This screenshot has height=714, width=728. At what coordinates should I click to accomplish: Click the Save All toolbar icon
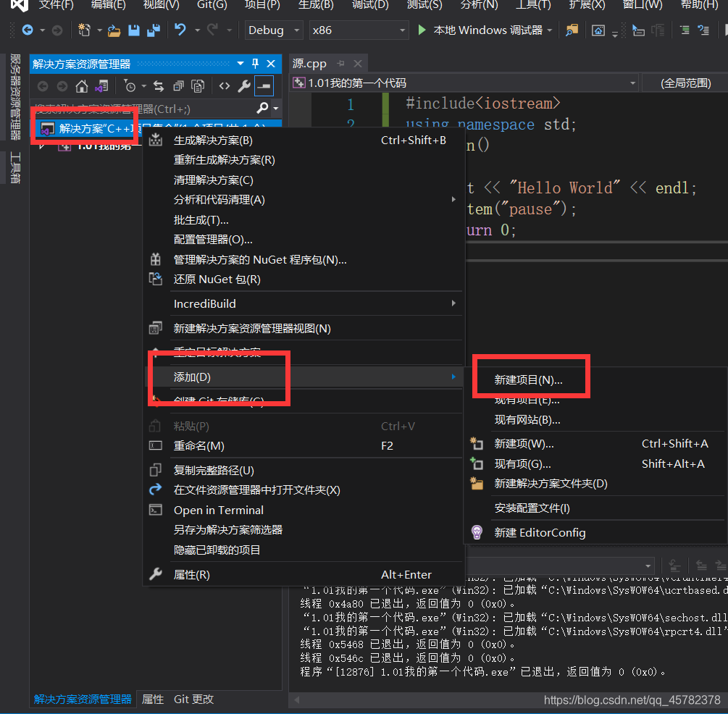(x=153, y=30)
